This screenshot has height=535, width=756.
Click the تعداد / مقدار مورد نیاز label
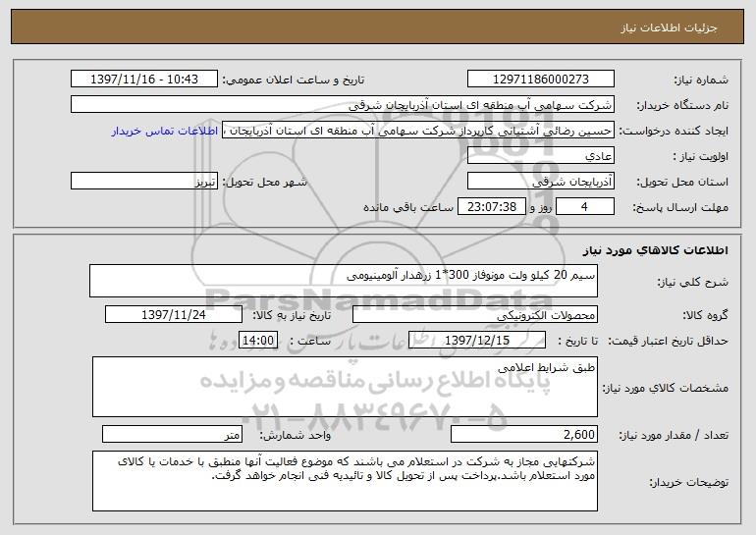pyautogui.click(x=674, y=435)
